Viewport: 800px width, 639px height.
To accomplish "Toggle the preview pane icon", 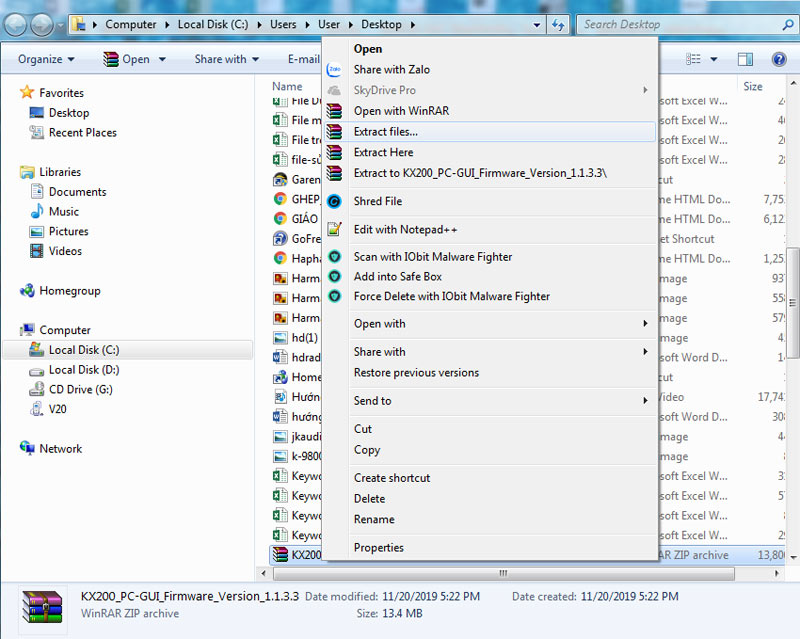I will (x=745, y=60).
